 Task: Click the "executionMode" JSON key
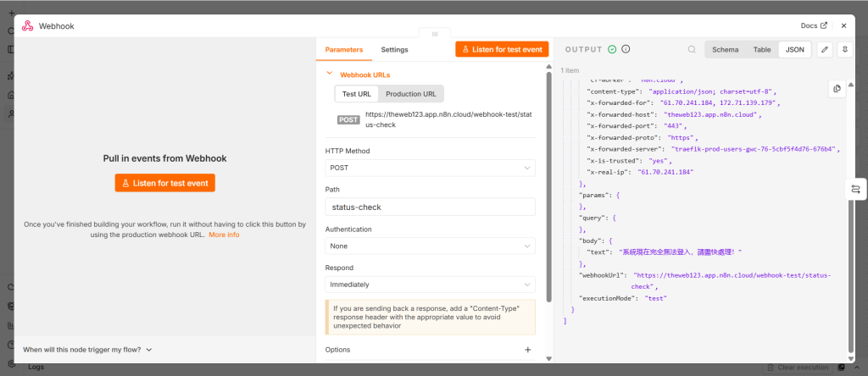[x=609, y=298]
